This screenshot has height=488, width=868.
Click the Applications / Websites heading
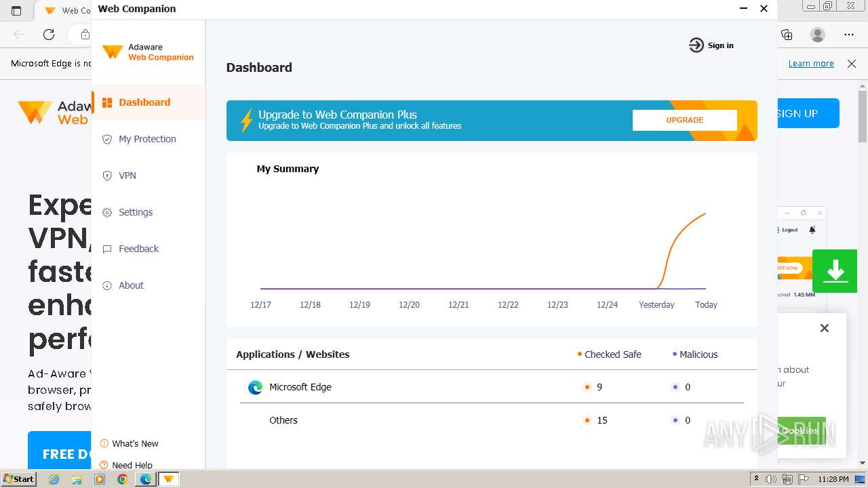click(x=293, y=354)
